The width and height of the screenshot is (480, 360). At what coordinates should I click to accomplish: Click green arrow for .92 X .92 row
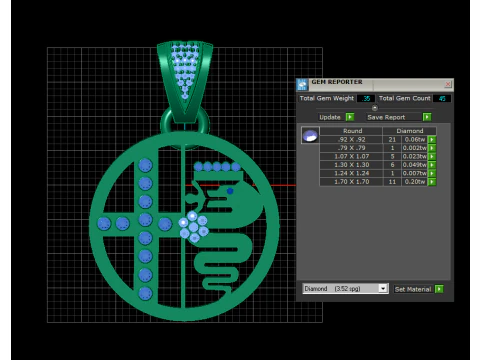pyautogui.click(x=432, y=140)
